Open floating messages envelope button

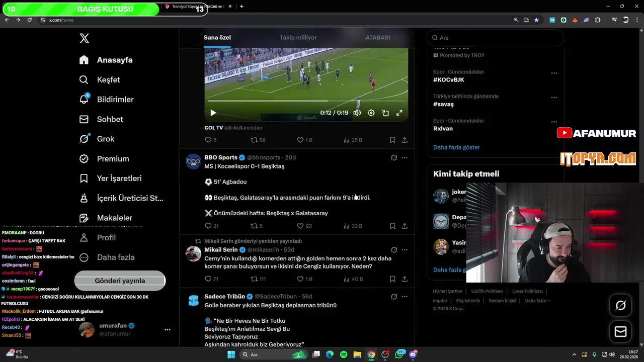point(620,332)
